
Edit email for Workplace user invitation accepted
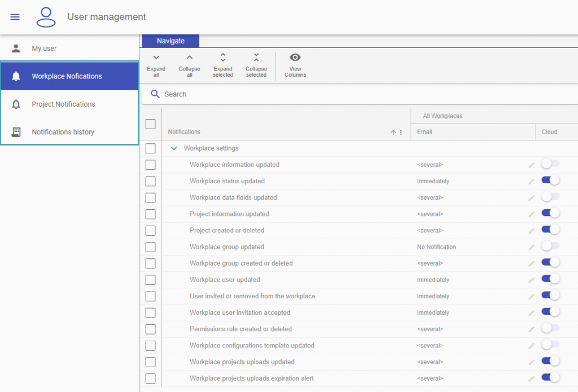(x=531, y=313)
